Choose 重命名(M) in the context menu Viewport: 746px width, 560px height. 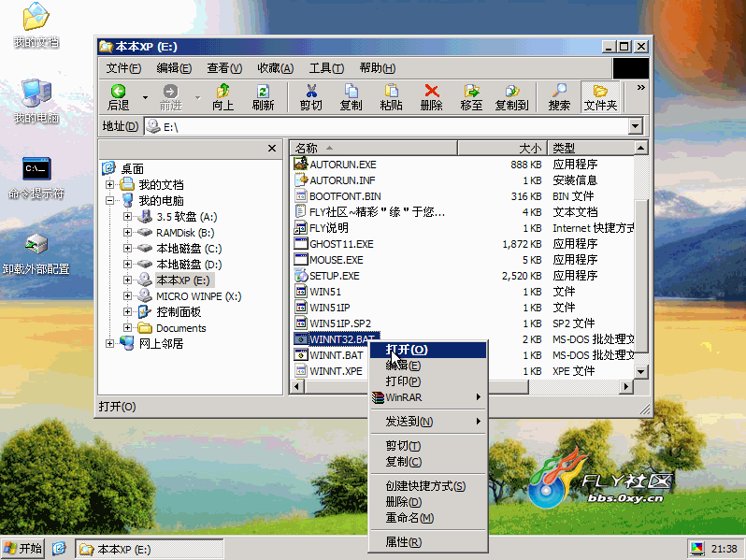[x=428, y=518]
